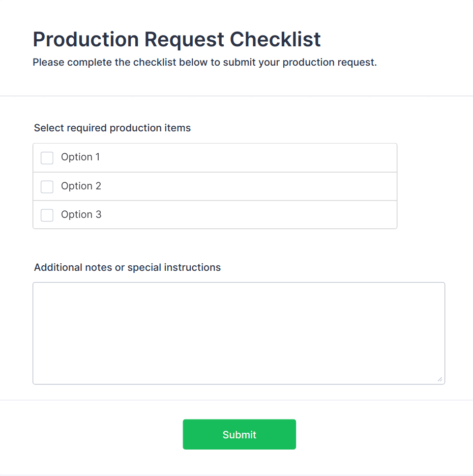Click the 'Select required production items' label

[x=112, y=128]
